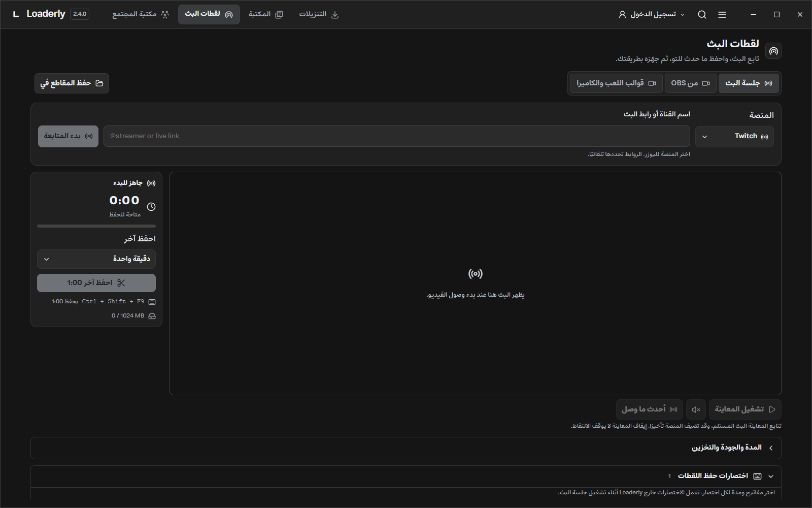Click the 0 / 1024 MB storage text
Image resolution: width=812 pixels, height=508 pixels.
coord(128,316)
